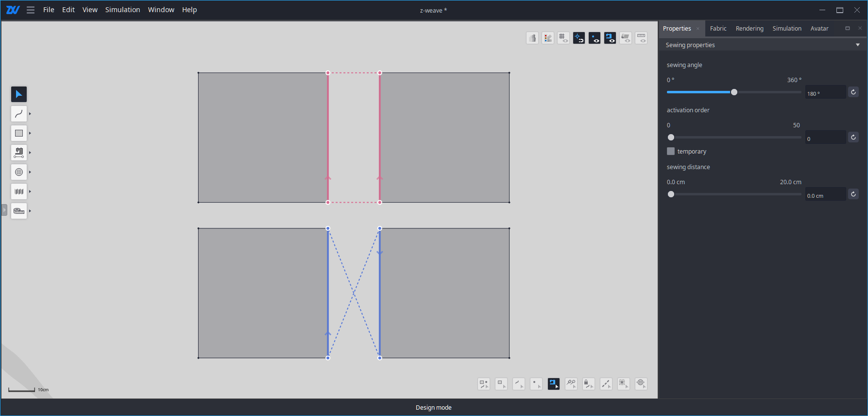Viewport: 868px width, 416px height.
Task: Click the active sewing selection filter
Action: 554,384
